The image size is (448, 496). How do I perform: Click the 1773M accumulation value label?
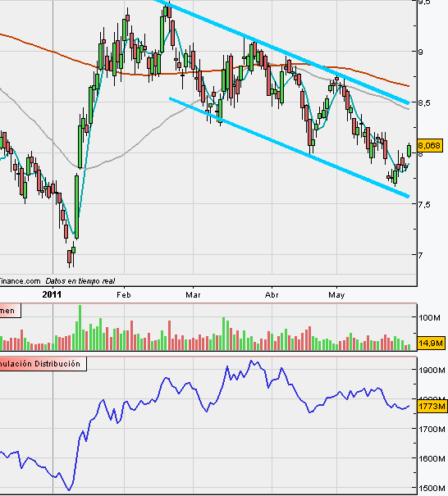click(x=432, y=406)
